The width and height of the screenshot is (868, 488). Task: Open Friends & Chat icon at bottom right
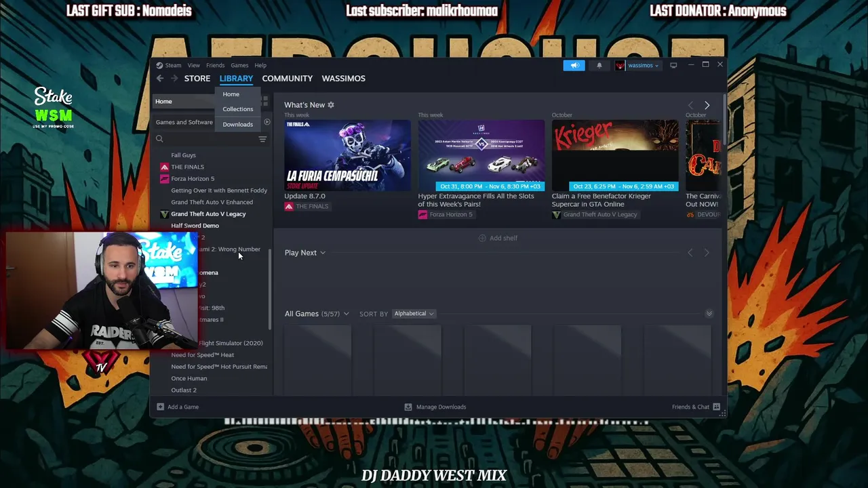pyautogui.click(x=716, y=407)
